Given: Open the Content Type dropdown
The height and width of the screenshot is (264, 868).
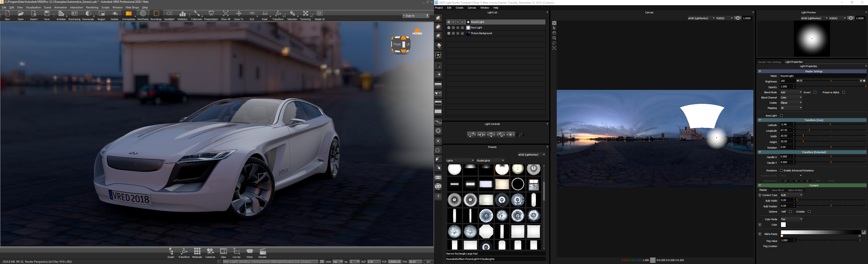Looking at the screenshot, I should [x=792, y=195].
